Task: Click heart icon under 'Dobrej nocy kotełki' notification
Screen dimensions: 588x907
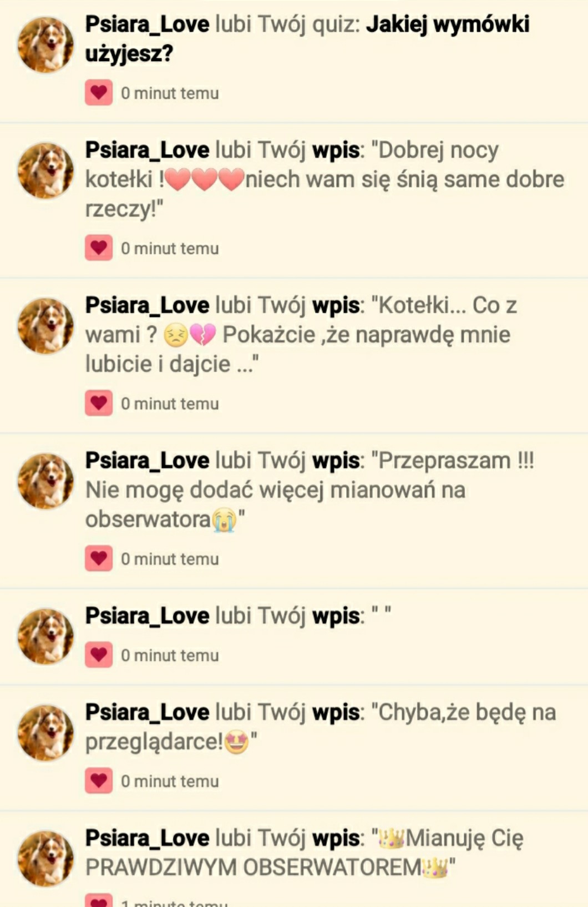Action: pos(99,248)
